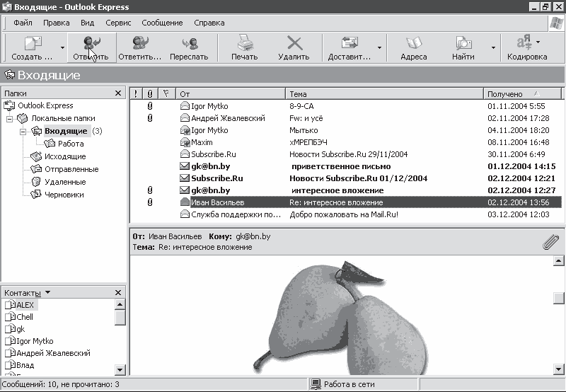The height and width of the screenshot is (392, 566).
Task: Open the Сервис menu
Action: [118, 23]
